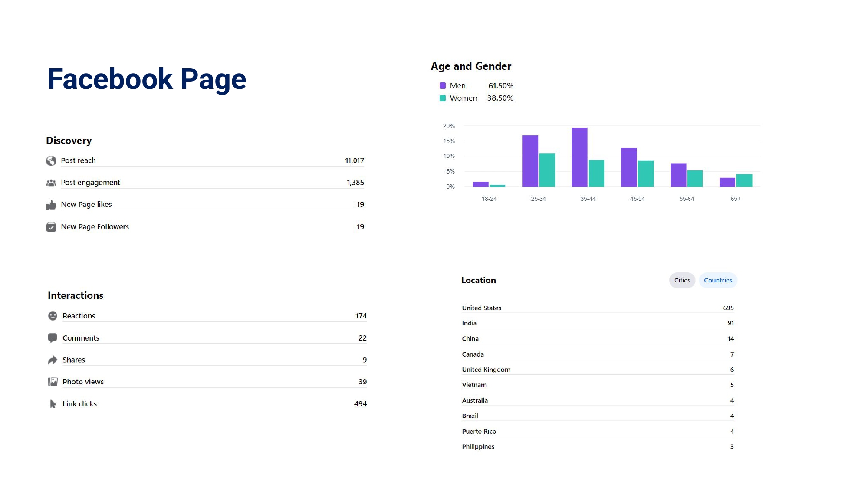This screenshot has width=868, height=488.
Task: Click the purple Men legend swatch
Action: [x=443, y=86]
